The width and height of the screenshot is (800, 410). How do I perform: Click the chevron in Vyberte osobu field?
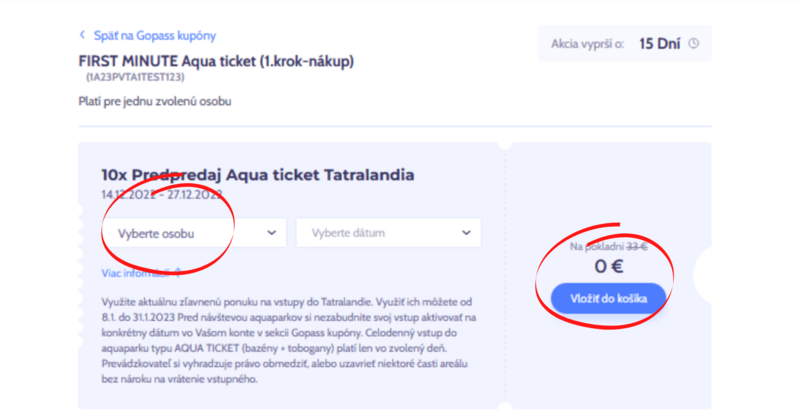[x=271, y=233]
